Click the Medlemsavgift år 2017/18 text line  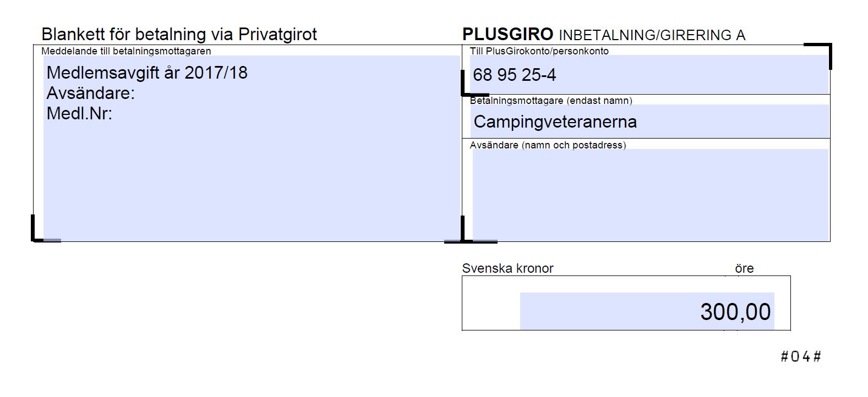pyautogui.click(x=147, y=73)
